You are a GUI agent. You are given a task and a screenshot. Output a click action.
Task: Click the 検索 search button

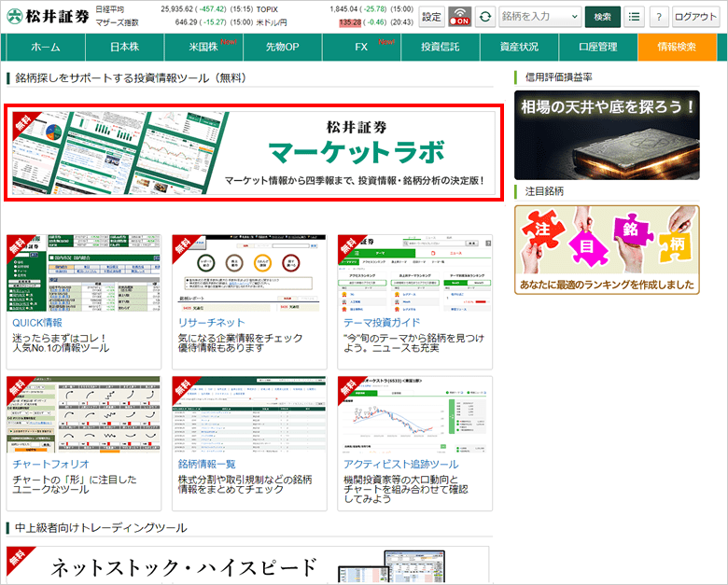pos(603,17)
